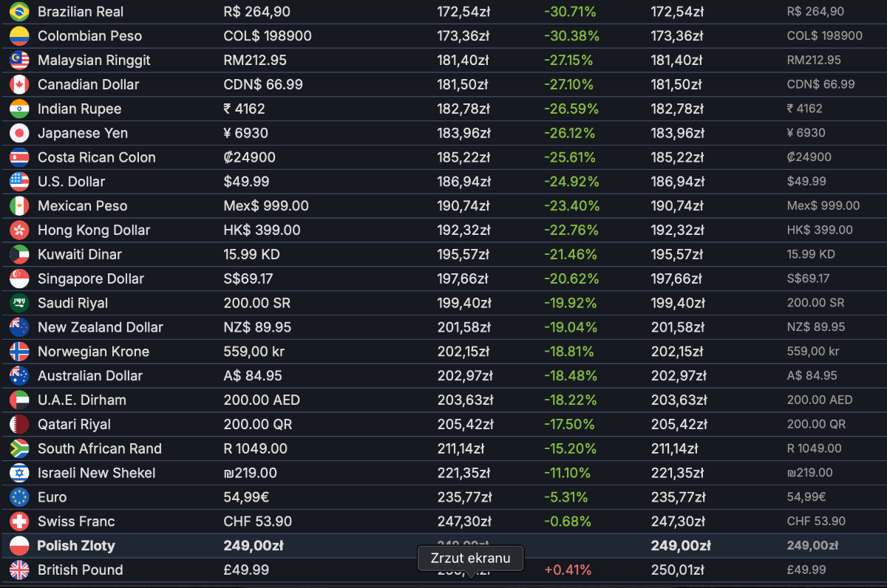Click the Israeli flag icon

tap(19, 473)
